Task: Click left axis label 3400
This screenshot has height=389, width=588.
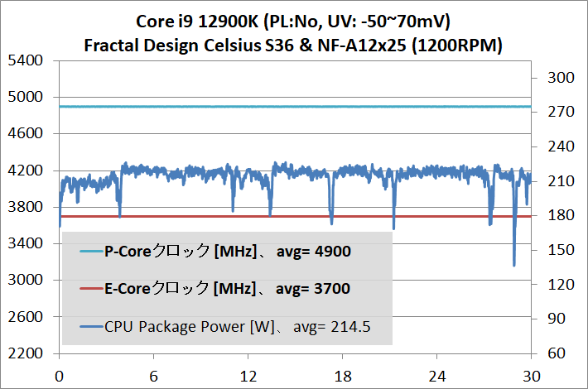Action: (26, 243)
